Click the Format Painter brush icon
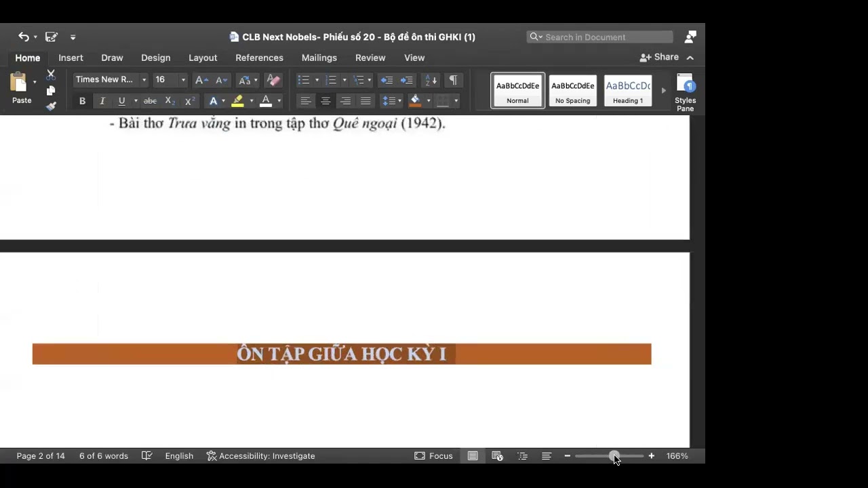The image size is (868, 488). [x=51, y=106]
